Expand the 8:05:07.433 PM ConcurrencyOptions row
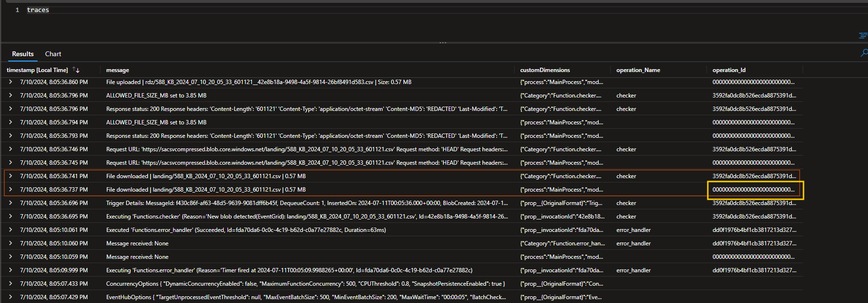 click(11, 284)
